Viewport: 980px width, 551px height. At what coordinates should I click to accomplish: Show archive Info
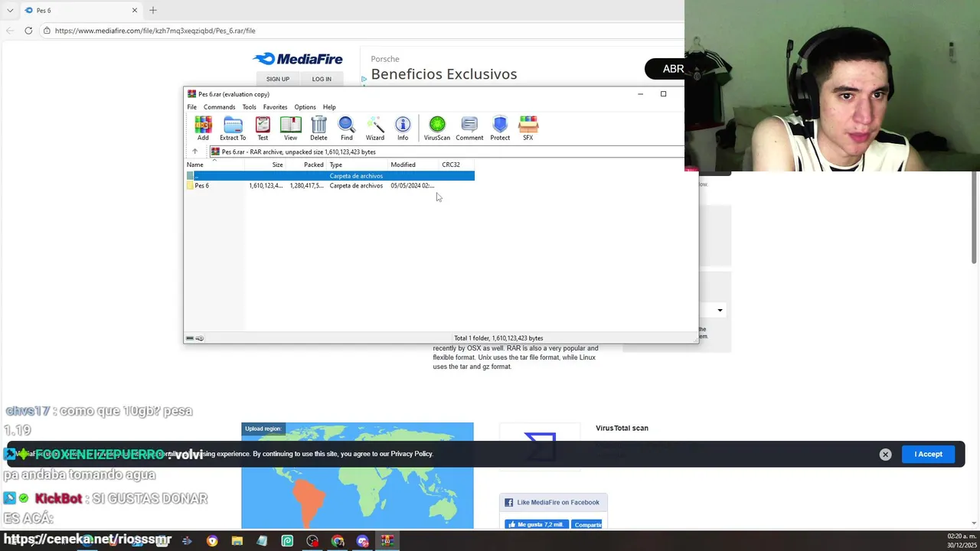coord(403,128)
